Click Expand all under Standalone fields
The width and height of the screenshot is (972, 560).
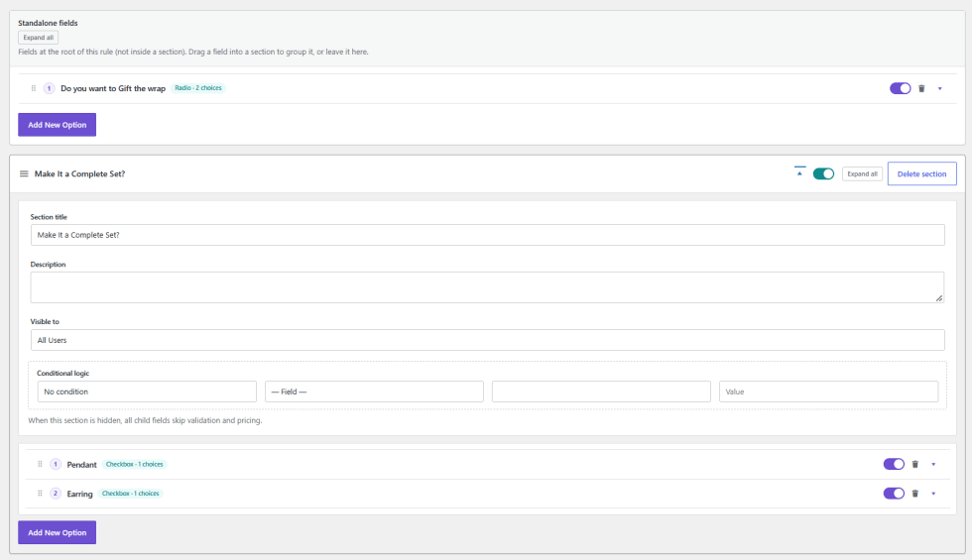tap(39, 38)
